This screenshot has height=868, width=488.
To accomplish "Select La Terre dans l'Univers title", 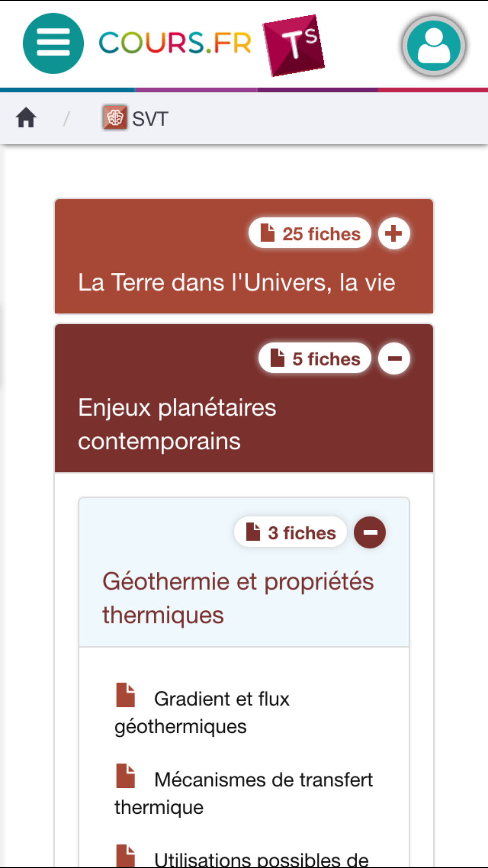I will click(237, 282).
